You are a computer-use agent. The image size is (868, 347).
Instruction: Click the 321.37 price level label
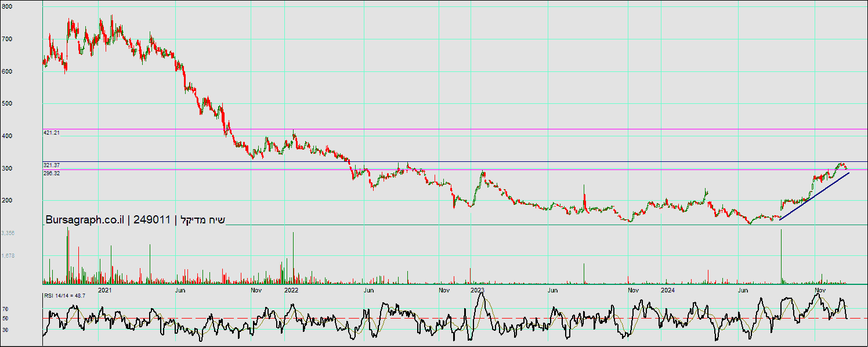52,165
